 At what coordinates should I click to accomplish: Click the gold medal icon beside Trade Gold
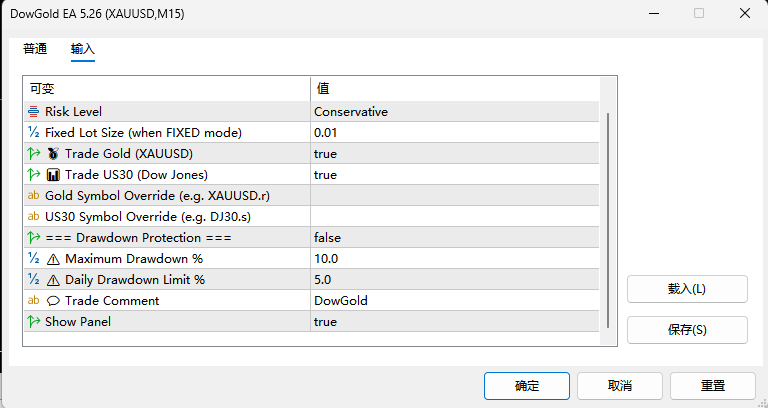tap(53, 154)
